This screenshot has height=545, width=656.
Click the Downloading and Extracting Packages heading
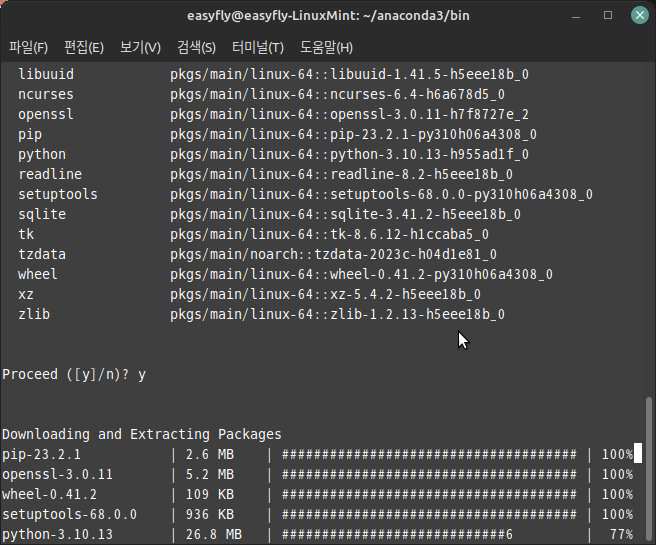tap(142, 435)
